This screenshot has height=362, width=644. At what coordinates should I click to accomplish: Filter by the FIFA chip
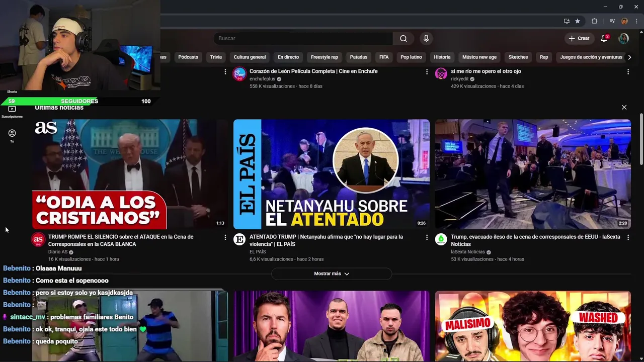click(x=384, y=57)
